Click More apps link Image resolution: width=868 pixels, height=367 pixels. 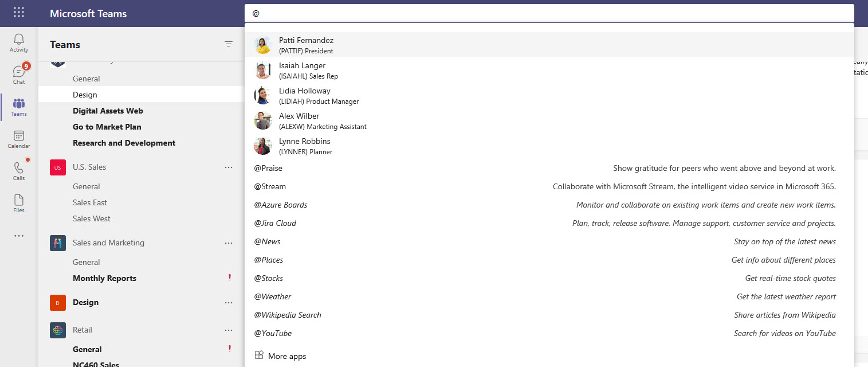tap(287, 356)
